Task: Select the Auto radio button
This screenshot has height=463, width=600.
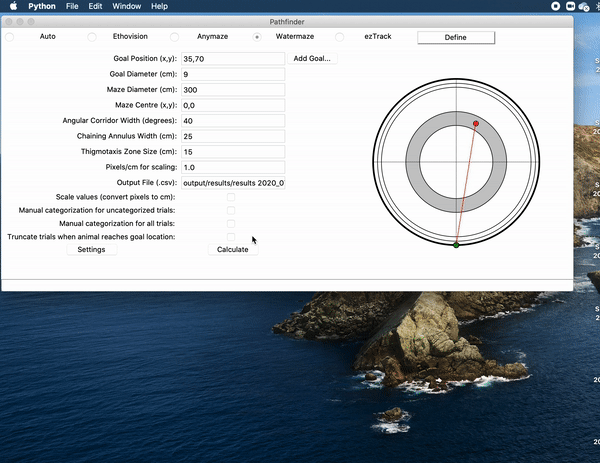Action: pyautogui.click(x=10, y=37)
